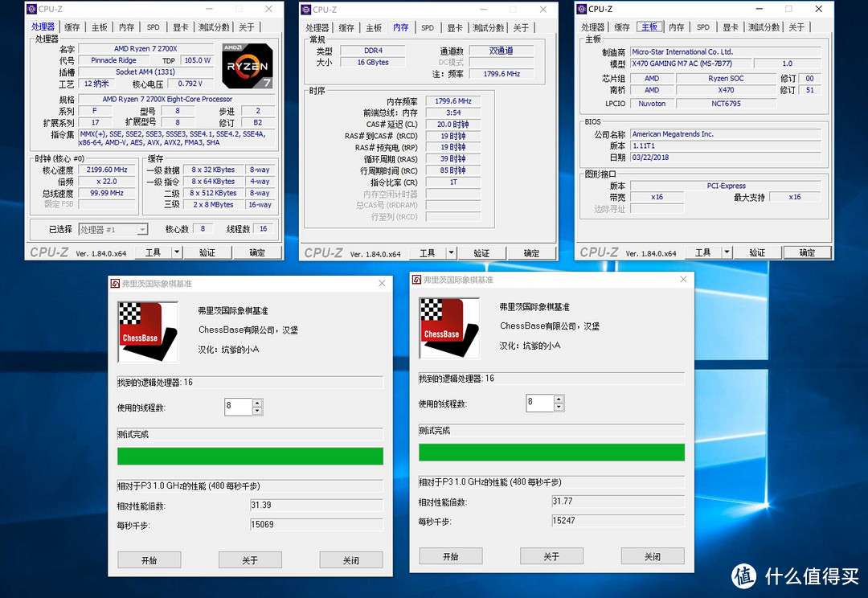
Task: Click the 验证 button in the left CPU-Z window
Action: pyautogui.click(x=207, y=252)
